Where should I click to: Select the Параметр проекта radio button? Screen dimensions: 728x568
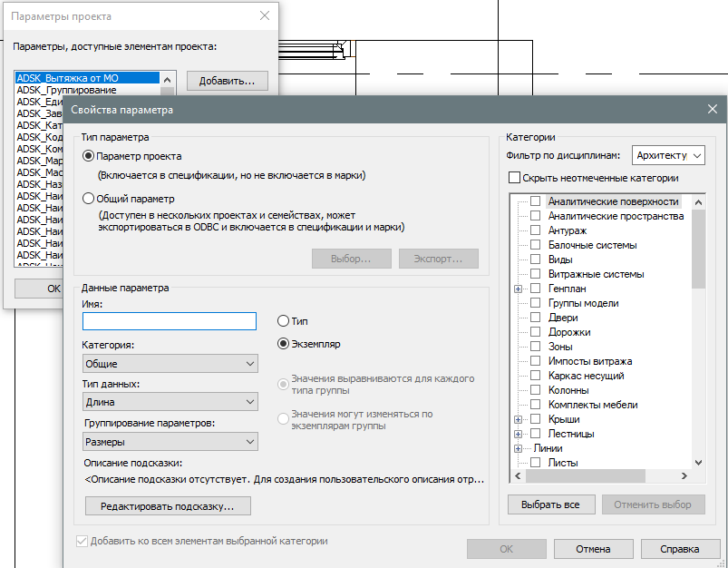pyautogui.click(x=89, y=156)
